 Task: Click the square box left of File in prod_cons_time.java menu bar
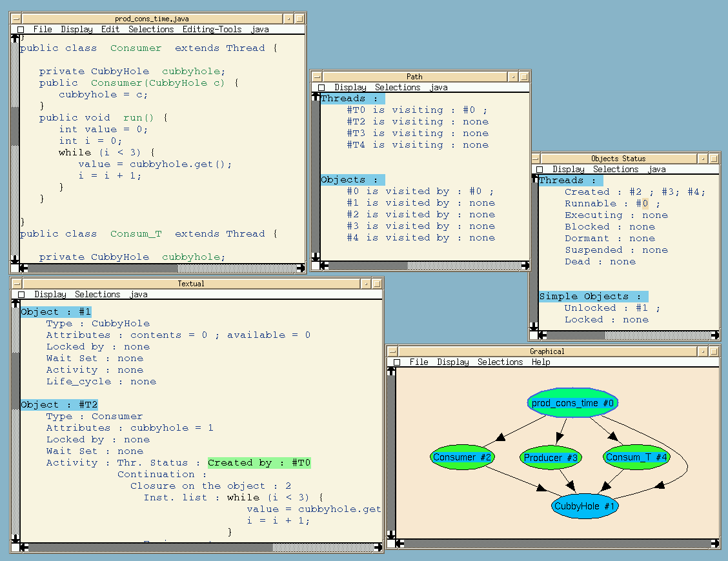point(21,29)
